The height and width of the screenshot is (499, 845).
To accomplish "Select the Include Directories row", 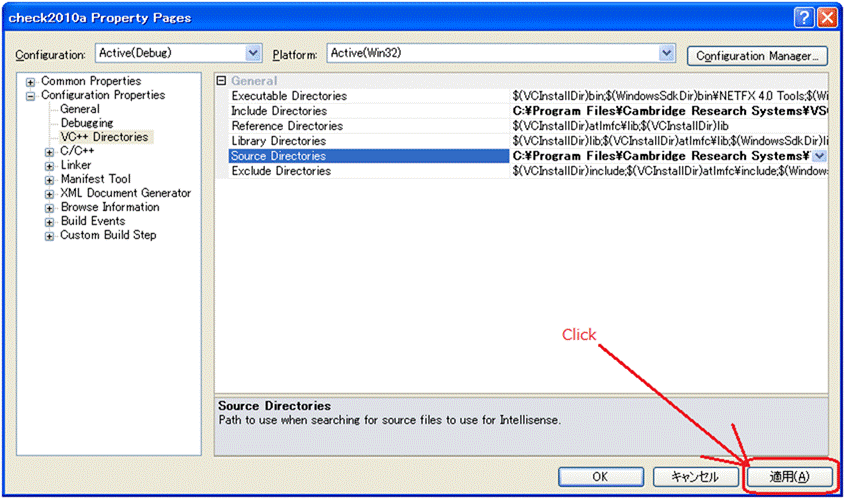I will 279,111.
